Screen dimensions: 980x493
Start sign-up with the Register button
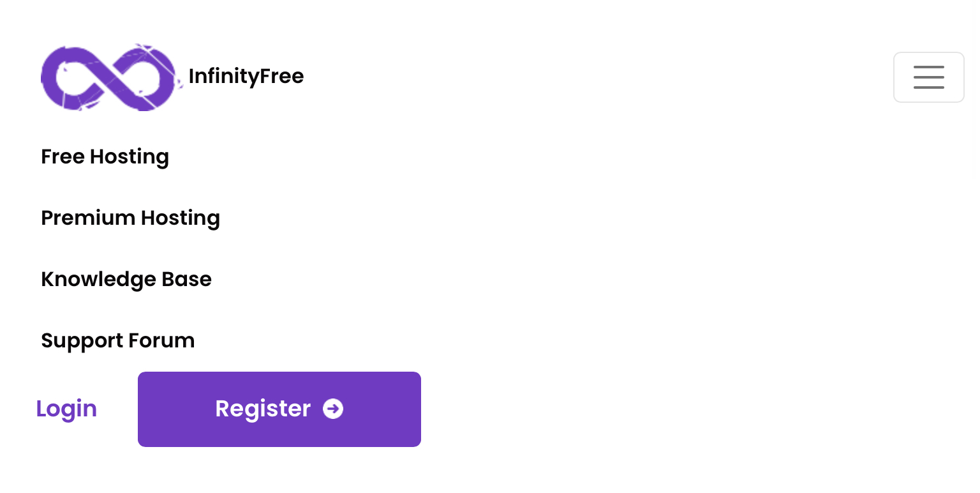[x=279, y=409]
